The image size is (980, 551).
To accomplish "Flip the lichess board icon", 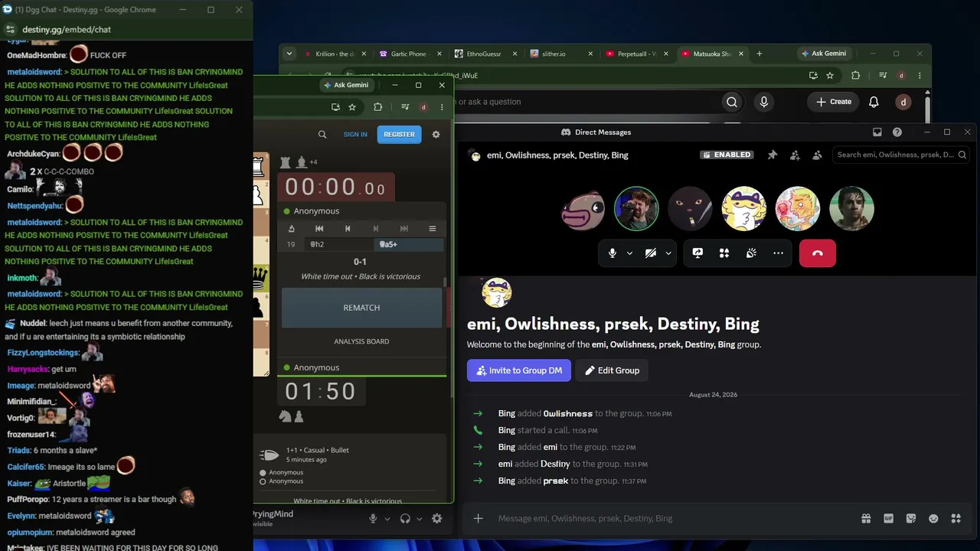I will click(x=292, y=228).
